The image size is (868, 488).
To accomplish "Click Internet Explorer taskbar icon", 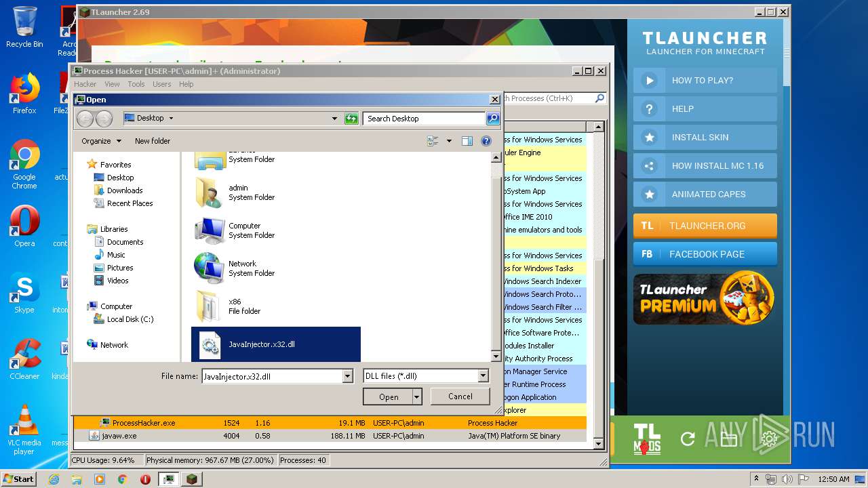I will pos(54,479).
